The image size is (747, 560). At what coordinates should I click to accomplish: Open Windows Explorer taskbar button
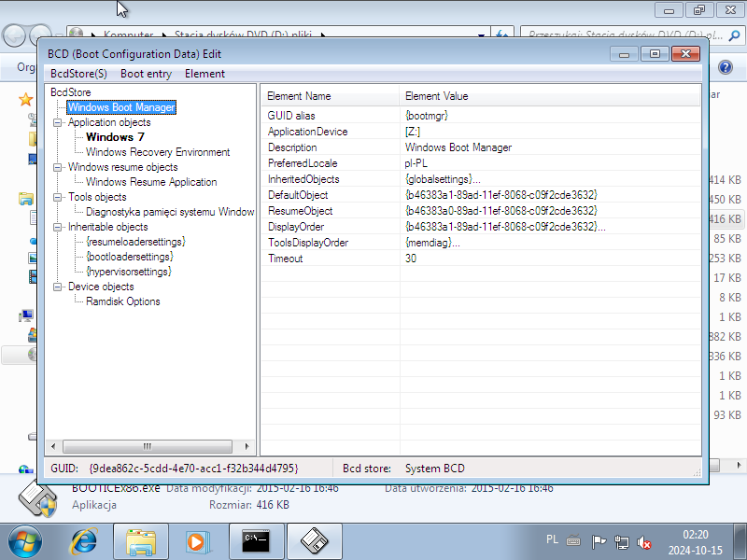point(141,542)
